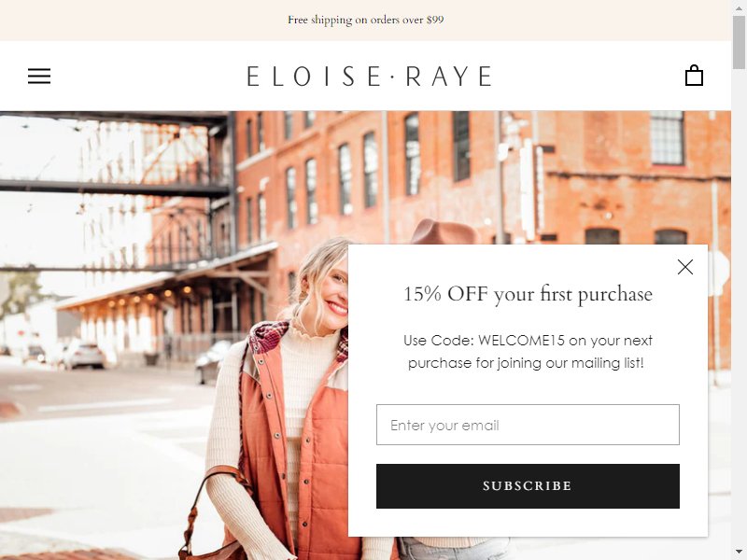This screenshot has width=747, height=560.
Task: Focus the Enter your email field
Action: [528, 425]
